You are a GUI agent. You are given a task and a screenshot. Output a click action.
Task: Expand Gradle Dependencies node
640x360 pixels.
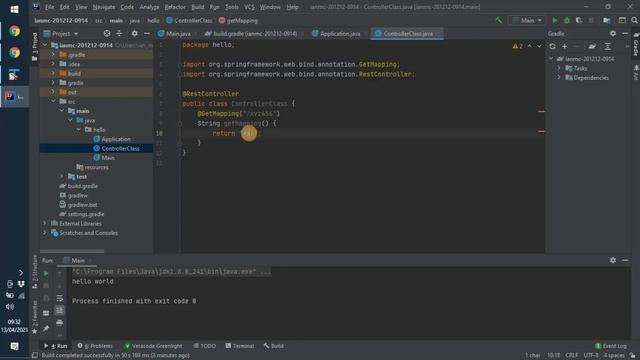(x=559, y=78)
